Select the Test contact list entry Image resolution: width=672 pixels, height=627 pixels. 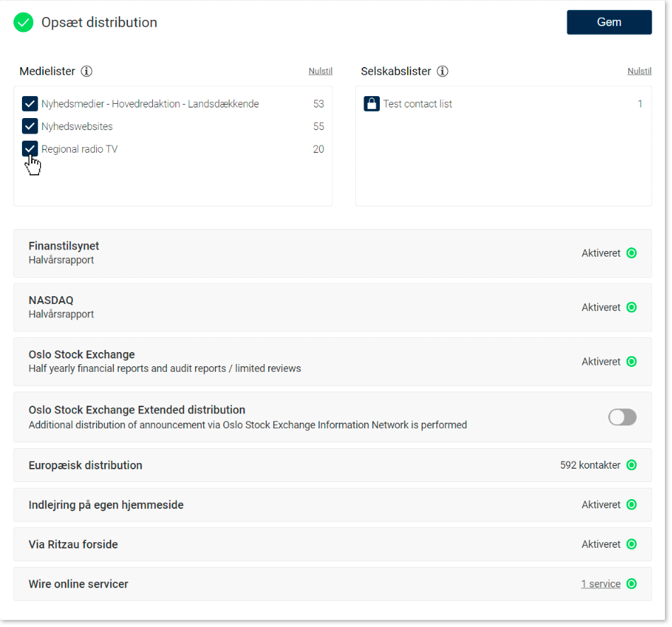point(417,104)
